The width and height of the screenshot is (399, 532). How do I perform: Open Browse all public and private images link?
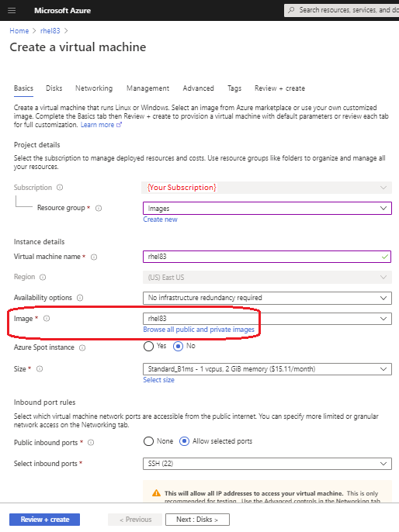pyautogui.click(x=199, y=330)
